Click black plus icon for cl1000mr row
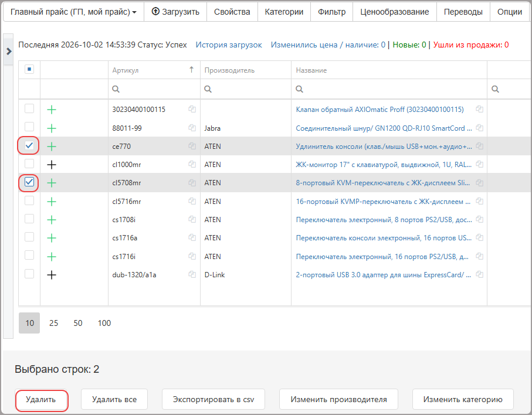 coord(52,165)
